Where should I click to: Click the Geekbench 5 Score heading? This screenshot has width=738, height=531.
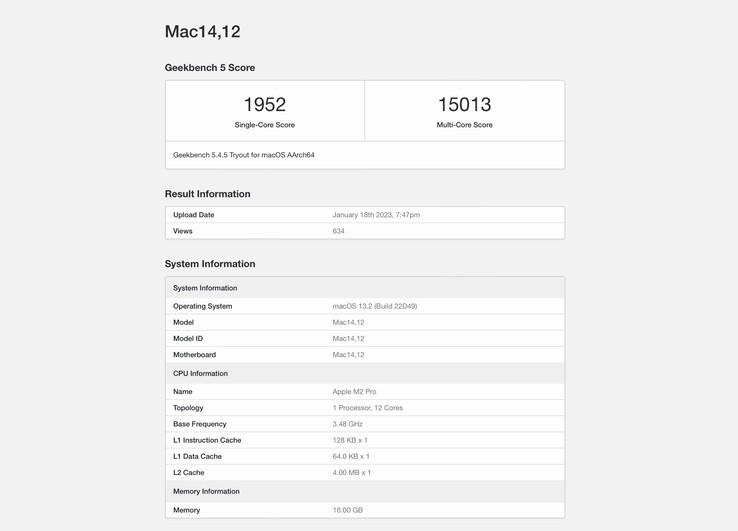click(210, 68)
